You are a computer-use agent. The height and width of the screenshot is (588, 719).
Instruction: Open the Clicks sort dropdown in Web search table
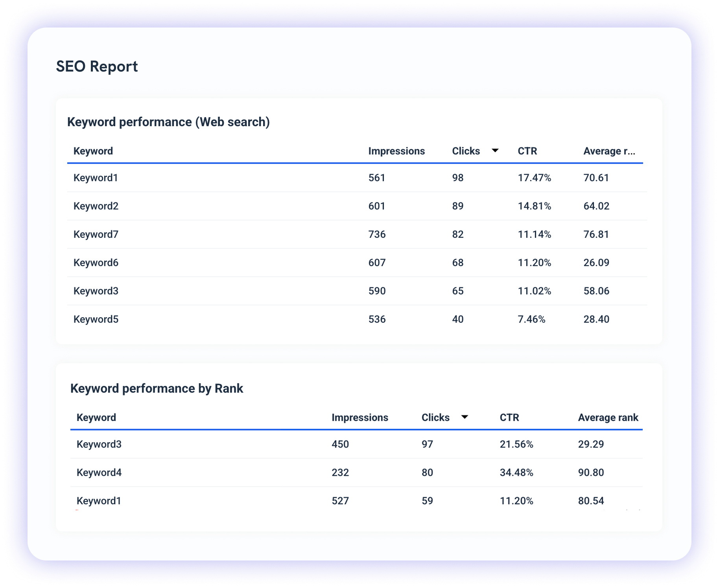495,151
